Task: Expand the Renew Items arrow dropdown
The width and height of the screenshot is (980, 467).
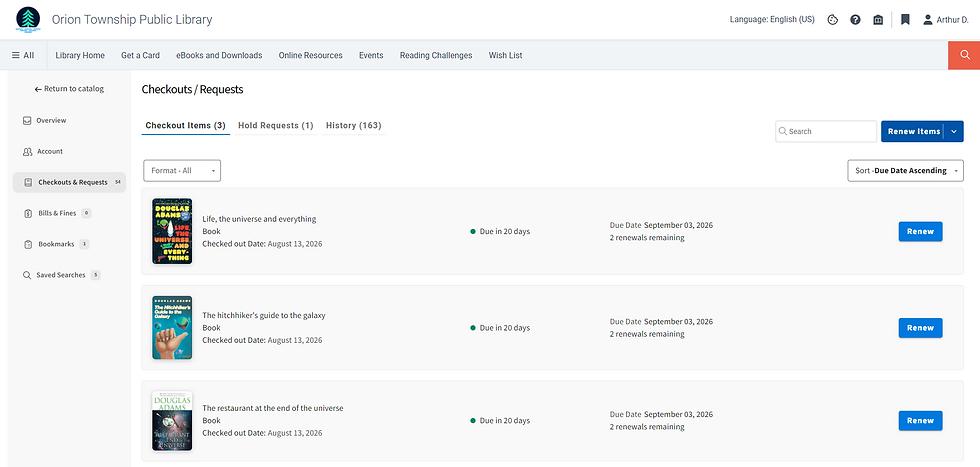Action: [954, 131]
